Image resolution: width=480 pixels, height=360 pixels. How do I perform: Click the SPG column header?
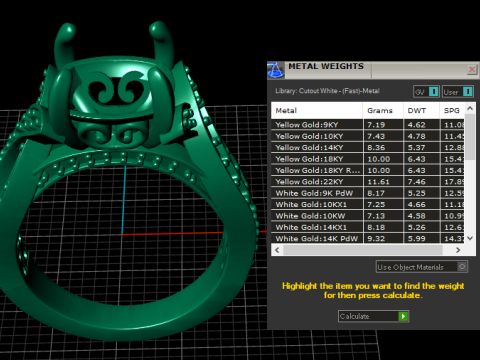(452, 110)
